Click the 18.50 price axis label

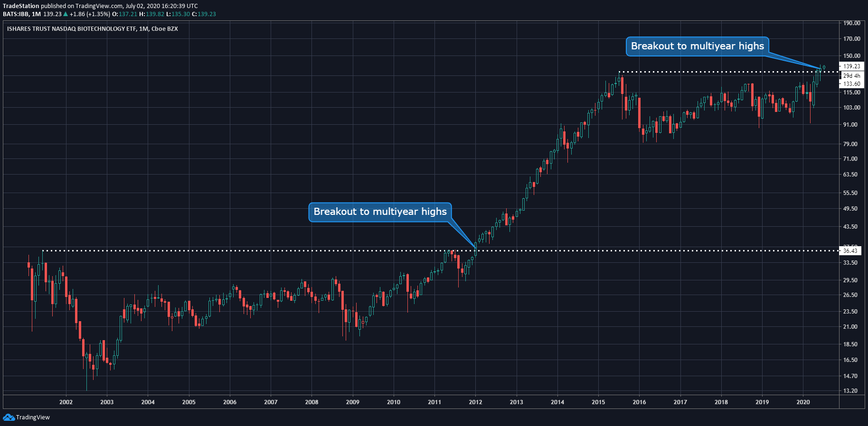coord(850,344)
